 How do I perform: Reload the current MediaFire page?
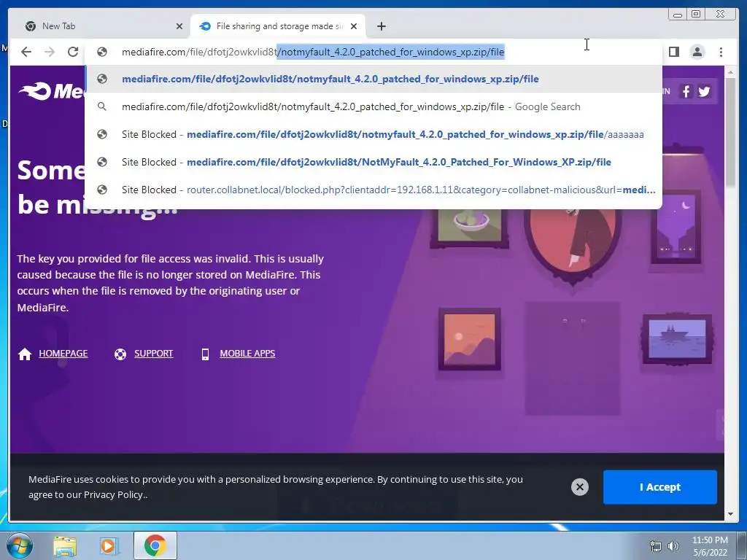point(73,52)
